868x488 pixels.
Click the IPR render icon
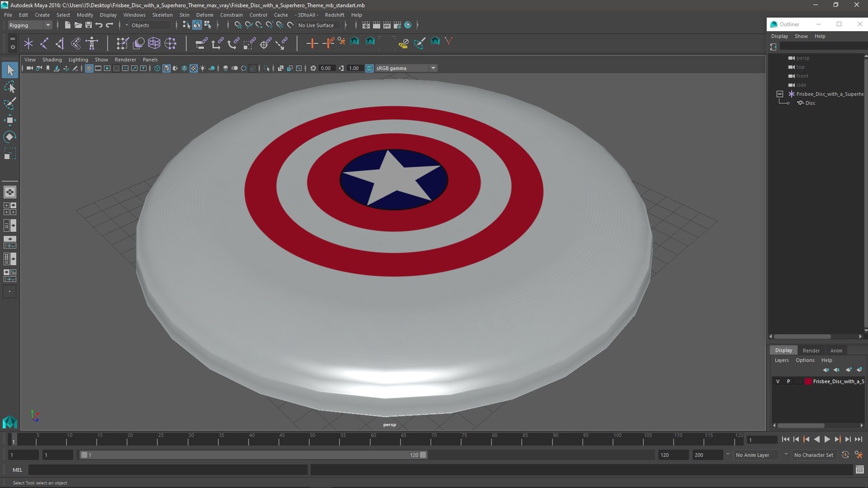pyautogui.click(x=387, y=25)
